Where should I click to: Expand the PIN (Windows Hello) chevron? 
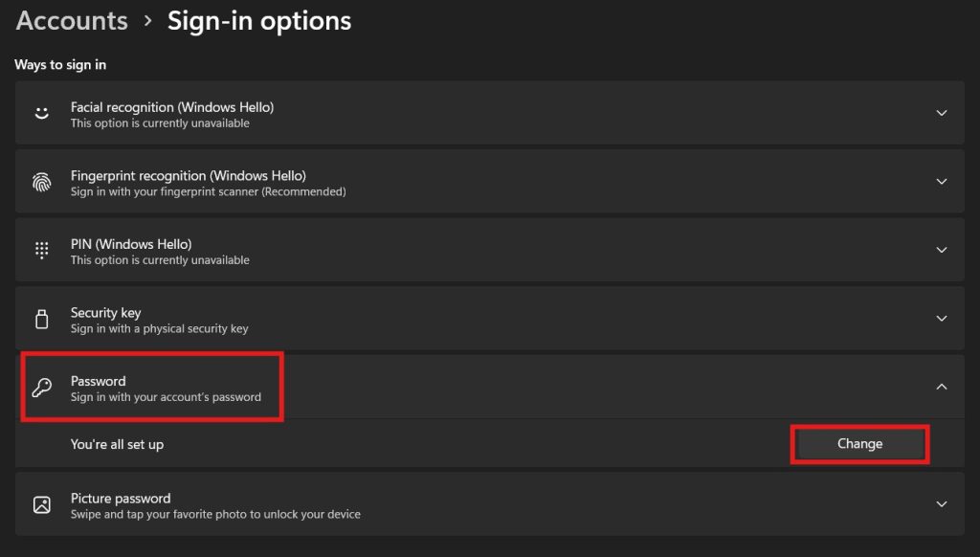pos(942,250)
